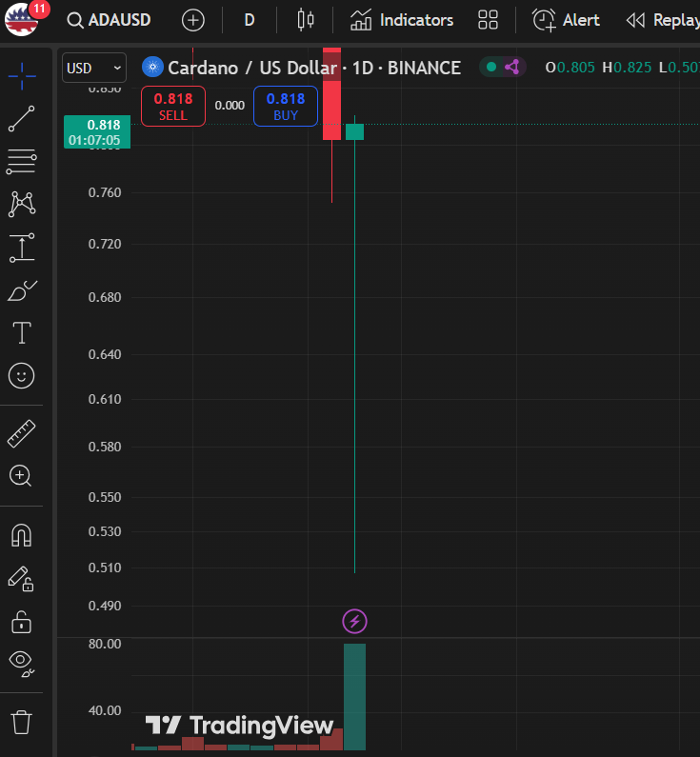The image size is (700, 757).
Task: Click the BINANCE exchange label
Action: pyautogui.click(x=425, y=68)
